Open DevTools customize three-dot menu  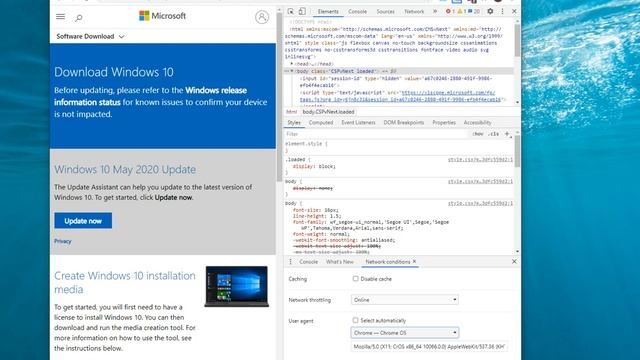pyautogui.click(x=502, y=11)
